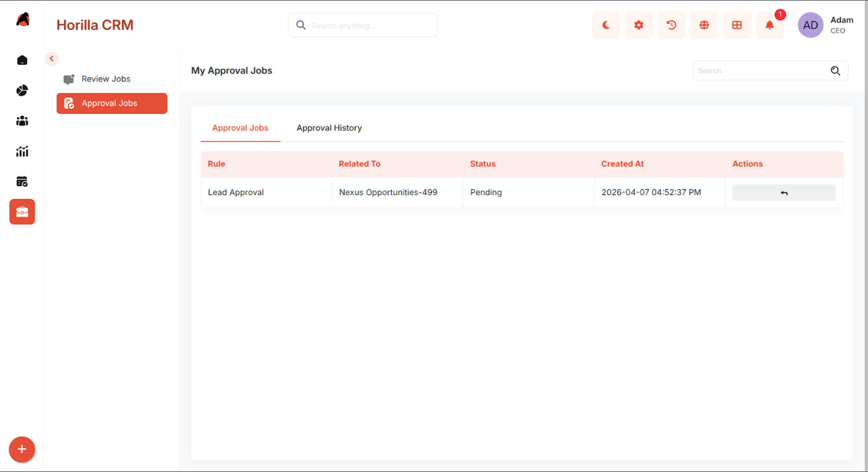Open the notifications bell
This screenshot has width=868, height=472.
(x=769, y=25)
